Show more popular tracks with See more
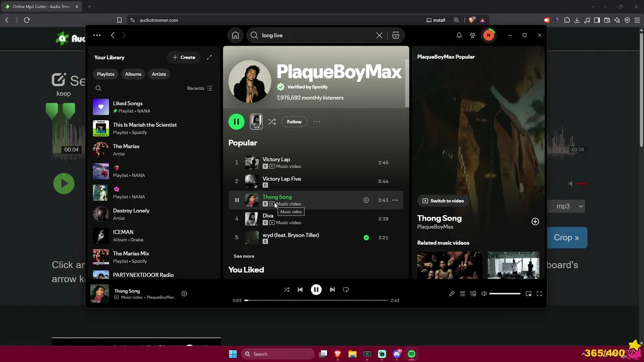The image size is (644, 362). (244, 256)
